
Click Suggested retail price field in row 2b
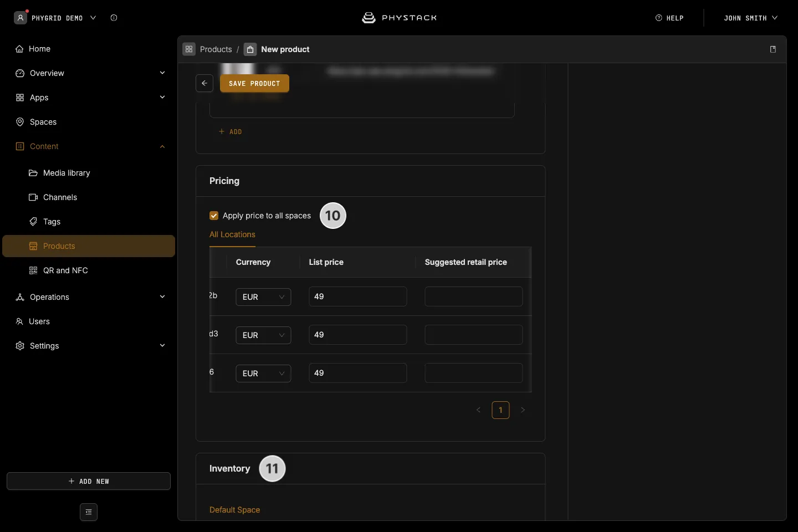(x=474, y=296)
